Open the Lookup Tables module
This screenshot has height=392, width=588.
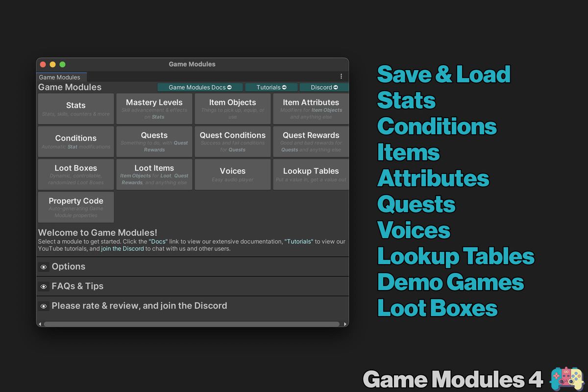coord(311,174)
